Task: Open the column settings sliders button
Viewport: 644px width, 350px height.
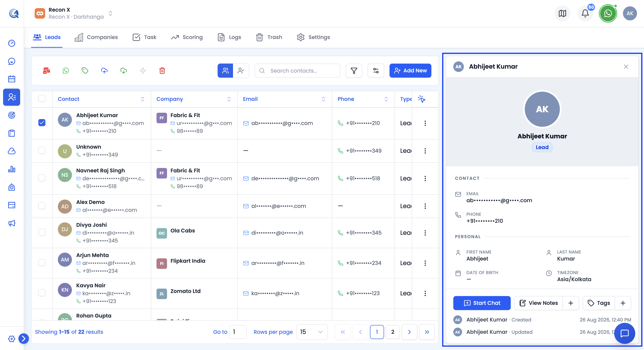Action: (x=376, y=71)
